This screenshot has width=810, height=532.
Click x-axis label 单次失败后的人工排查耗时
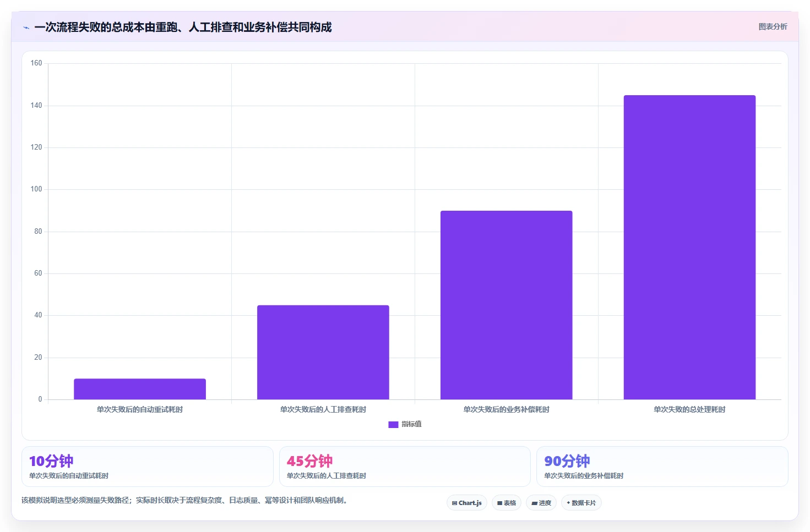tap(323, 409)
